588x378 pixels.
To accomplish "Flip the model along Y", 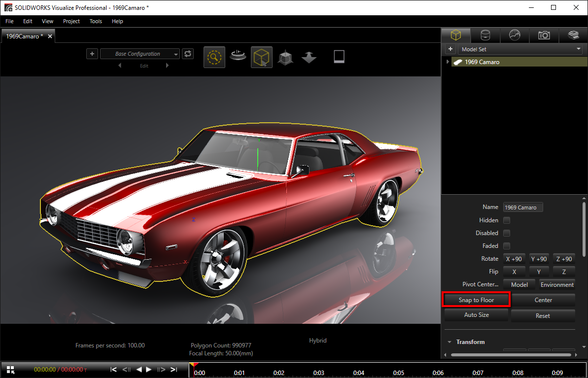I will click(x=539, y=272).
